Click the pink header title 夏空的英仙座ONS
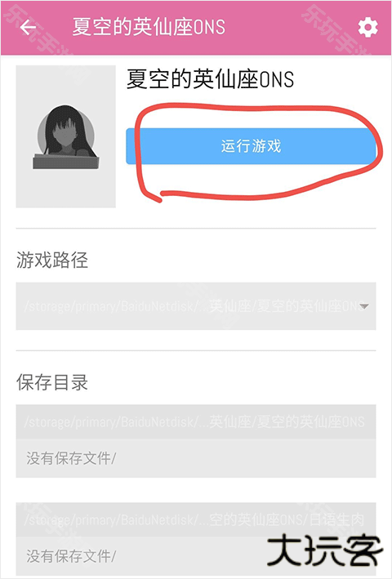This screenshot has width=392, height=579. click(x=149, y=27)
